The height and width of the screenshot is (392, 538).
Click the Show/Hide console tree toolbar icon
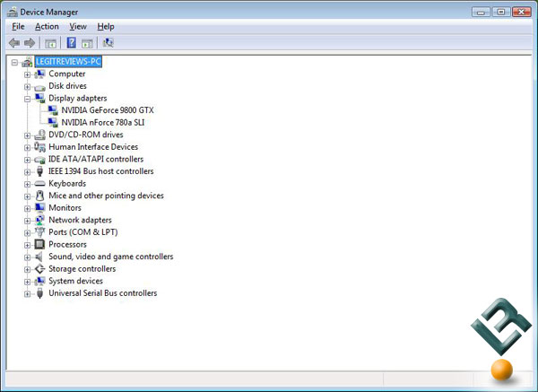pyautogui.click(x=50, y=43)
